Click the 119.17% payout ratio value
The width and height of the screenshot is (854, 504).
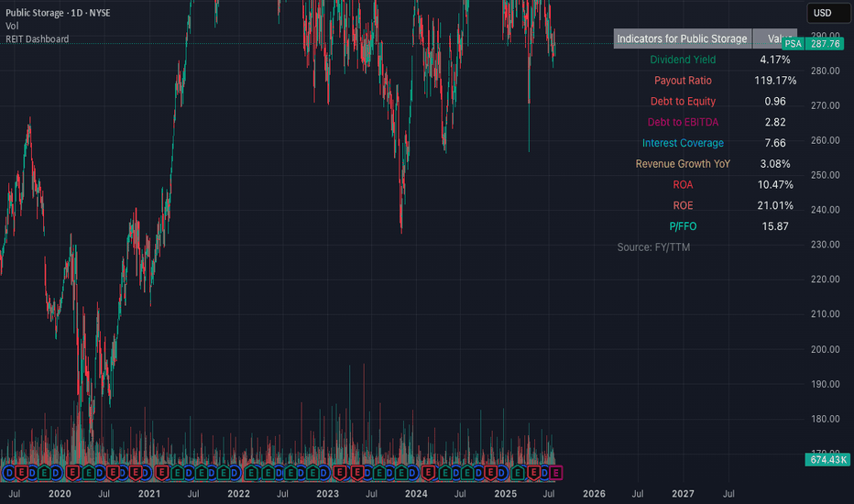click(x=775, y=81)
